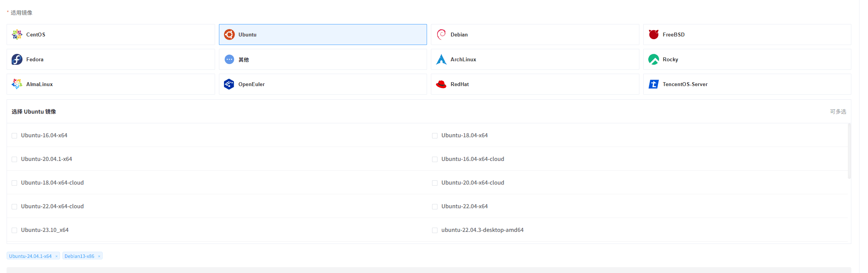
Task: Click the TencentOS-Server logo icon
Action: 654,84
